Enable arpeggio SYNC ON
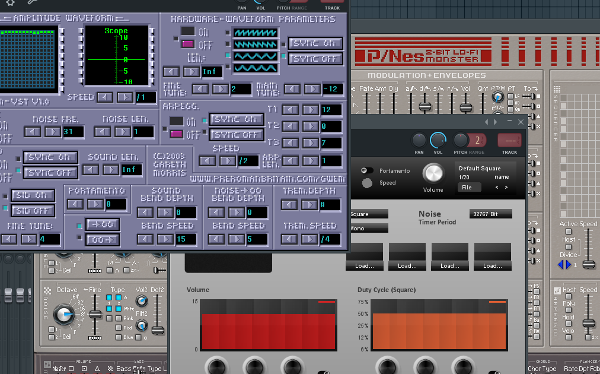The image size is (600, 374). point(236,119)
